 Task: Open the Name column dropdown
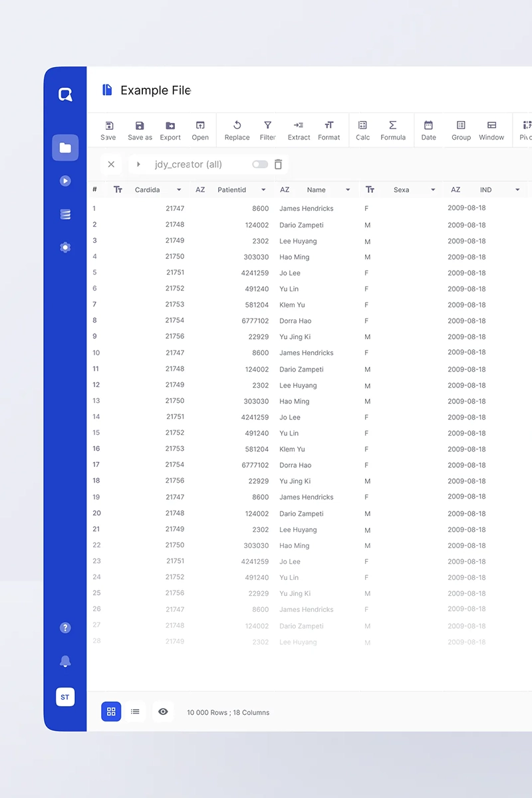pyautogui.click(x=348, y=190)
